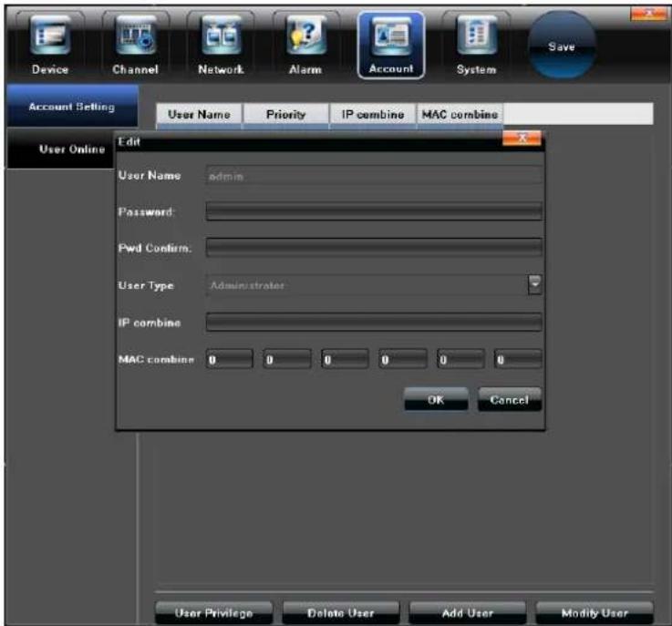Click the fourth MAC combine octet field
This screenshot has width=672, height=626.
403,359
